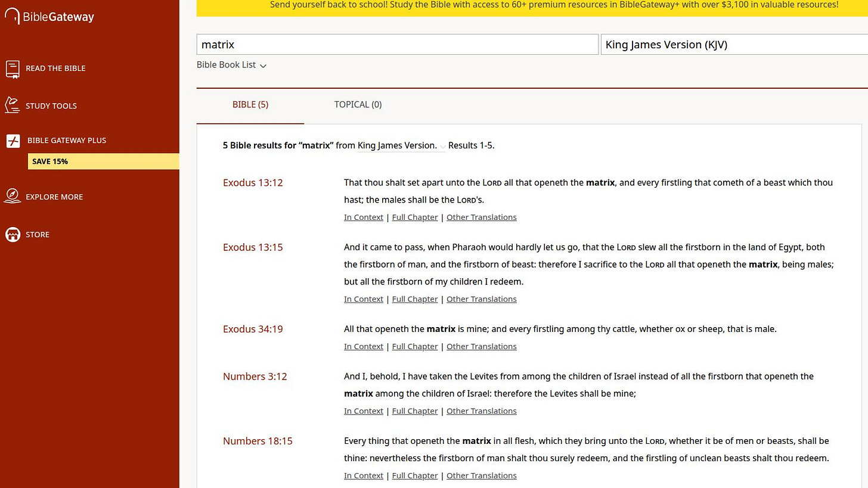
Task: Click Other Translations for Exodus 13:12
Action: (x=482, y=217)
